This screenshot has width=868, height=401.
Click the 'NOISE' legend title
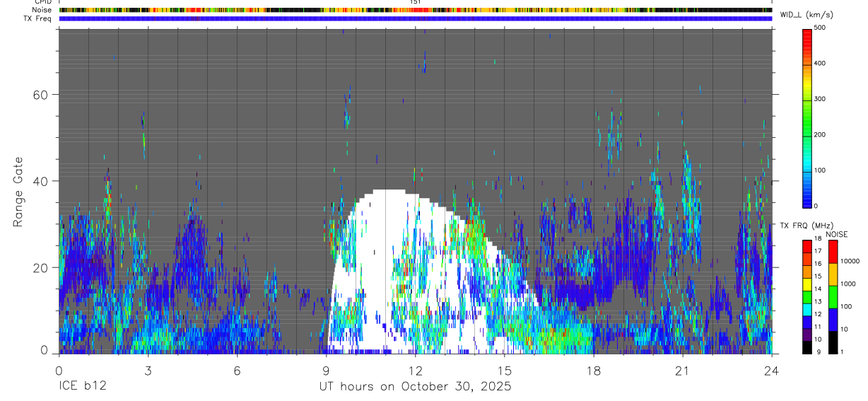click(x=837, y=235)
